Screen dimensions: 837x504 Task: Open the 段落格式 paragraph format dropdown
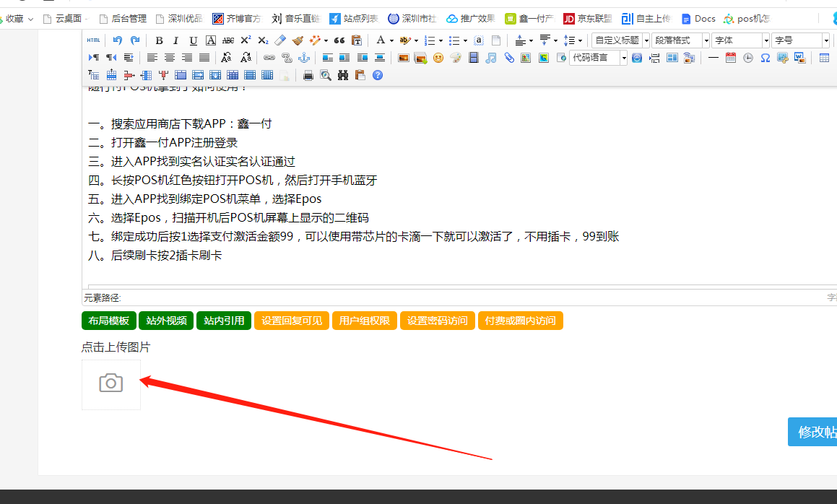681,40
